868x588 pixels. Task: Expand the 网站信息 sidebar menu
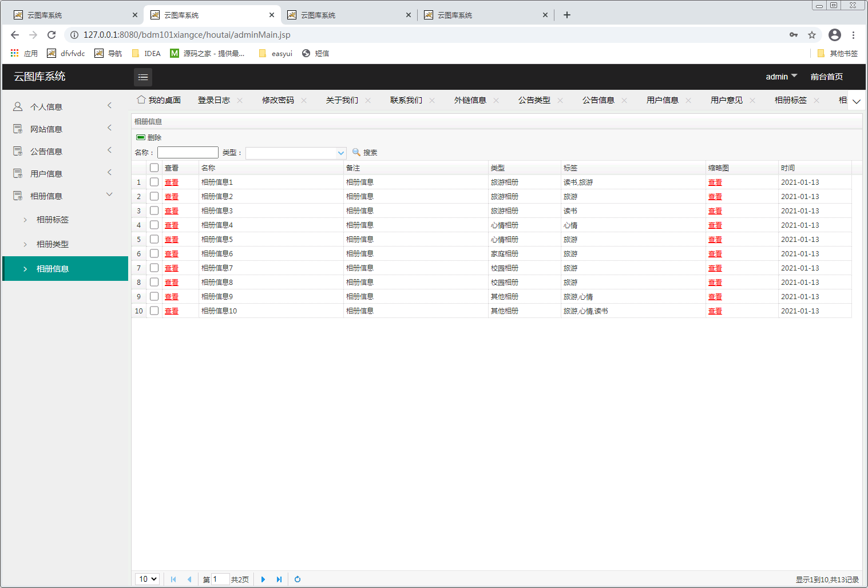coord(65,129)
